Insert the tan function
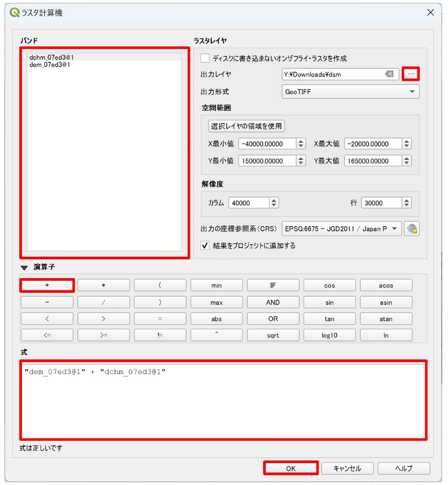 (x=329, y=319)
